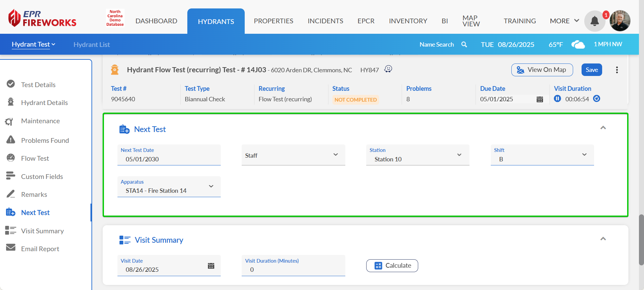Open the user profile avatar
Image resolution: width=644 pixels, height=290 pixels.
[620, 21]
